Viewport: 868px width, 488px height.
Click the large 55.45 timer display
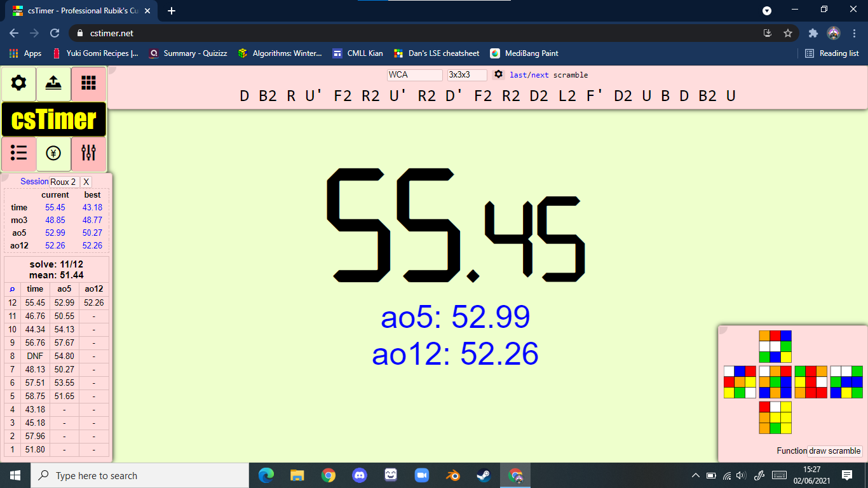(x=456, y=226)
